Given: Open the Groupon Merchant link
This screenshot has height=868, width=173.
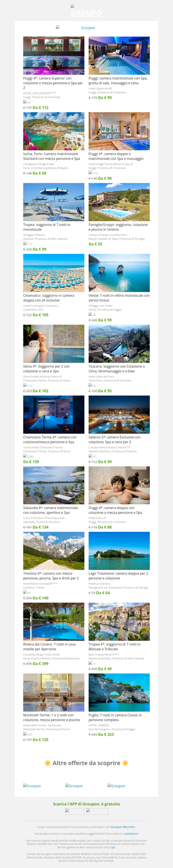Looking at the screenshot, I should [x=123, y=827].
